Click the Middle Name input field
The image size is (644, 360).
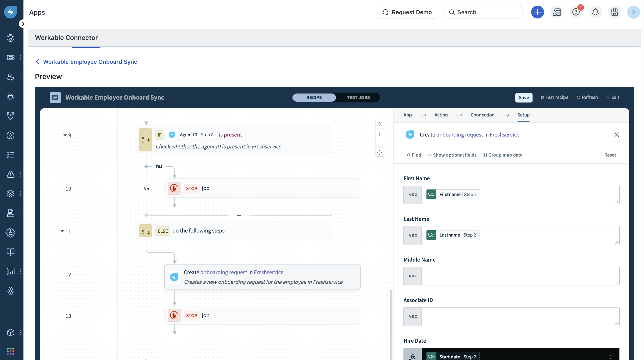click(520, 276)
